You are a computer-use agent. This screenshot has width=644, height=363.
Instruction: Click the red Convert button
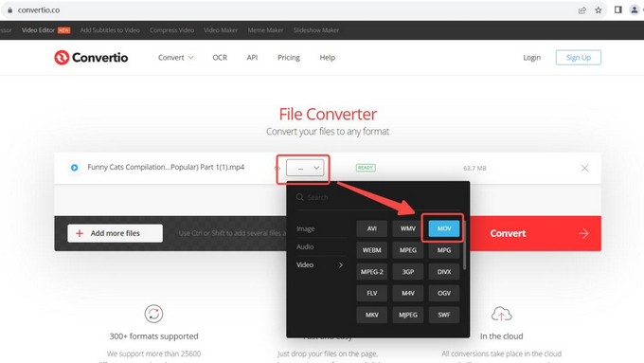click(x=535, y=233)
